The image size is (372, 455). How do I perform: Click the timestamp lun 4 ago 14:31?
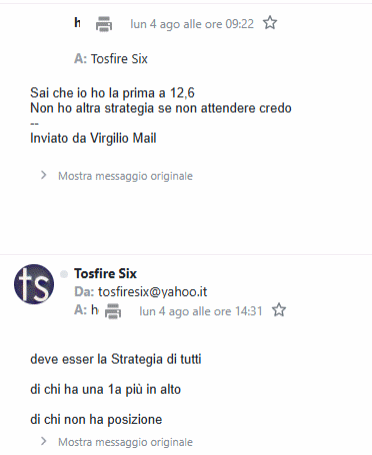(201, 311)
